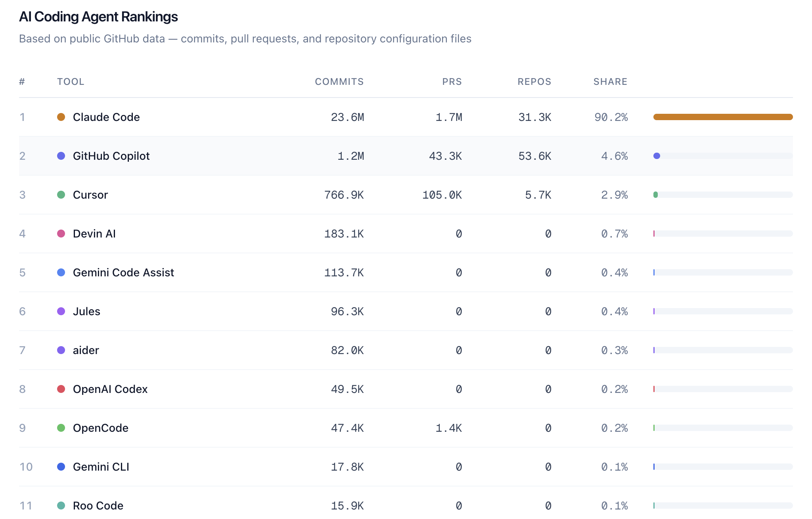This screenshot has width=812, height=519.
Task: Click the TOOL column header
Action: tap(71, 82)
